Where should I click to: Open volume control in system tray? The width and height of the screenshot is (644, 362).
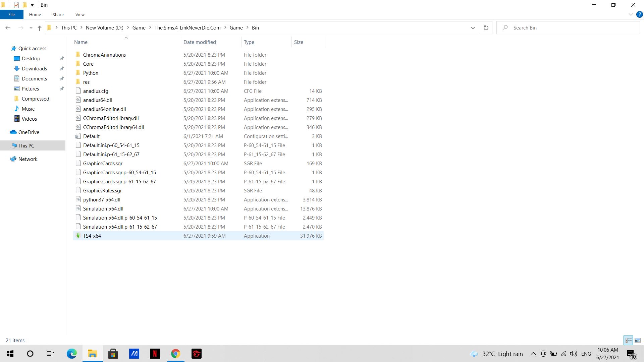click(x=574, y=354)
